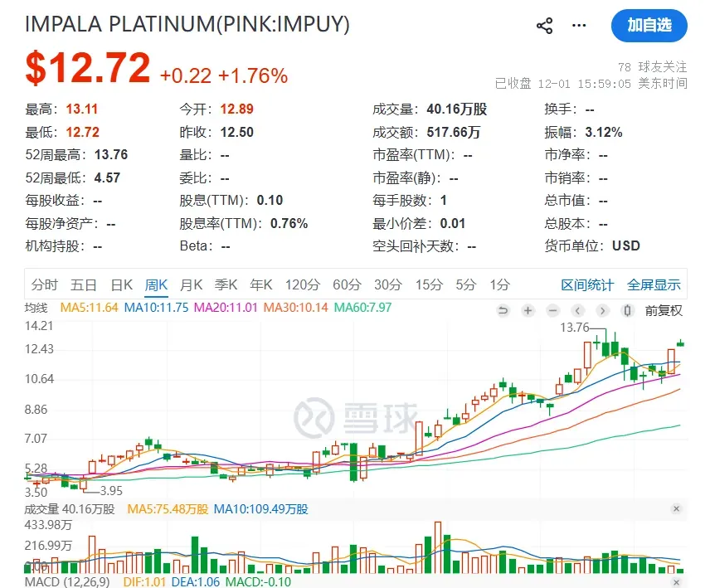Switch to 120分 chart tab
Image resolution: width=710 pixels, height=588 pixels.
click(303, 284)
